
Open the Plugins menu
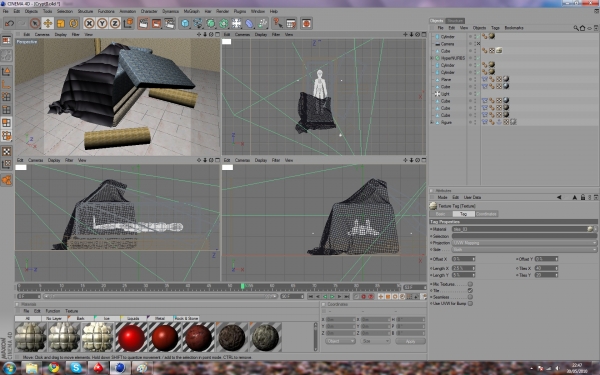click(240, 11)
